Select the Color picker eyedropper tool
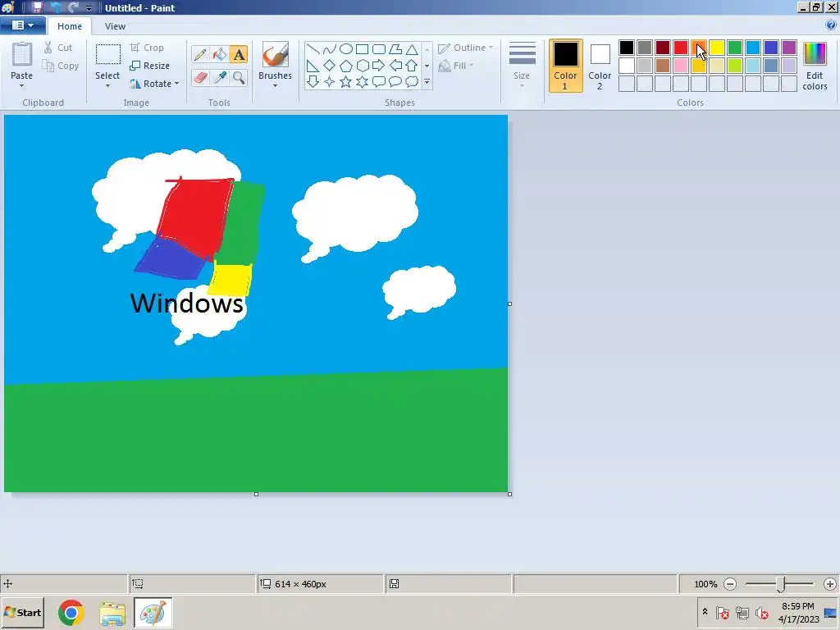 pyautogui.click(x=219, y=78)
